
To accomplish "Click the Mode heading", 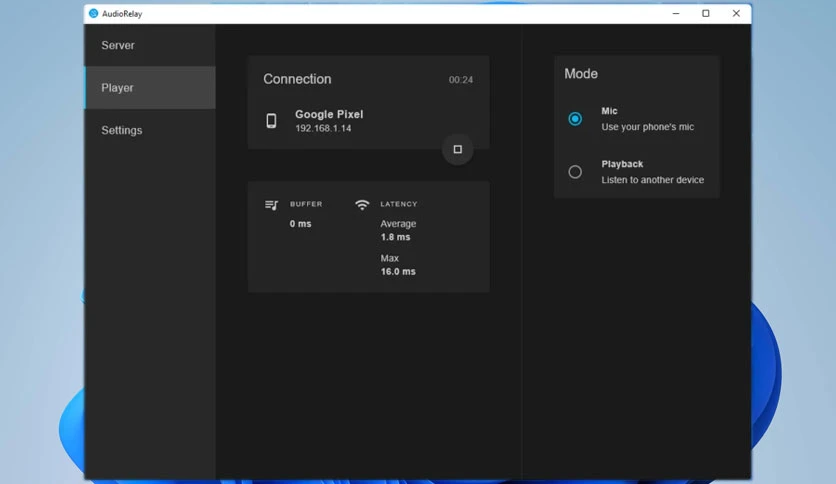I will (581, 74).
